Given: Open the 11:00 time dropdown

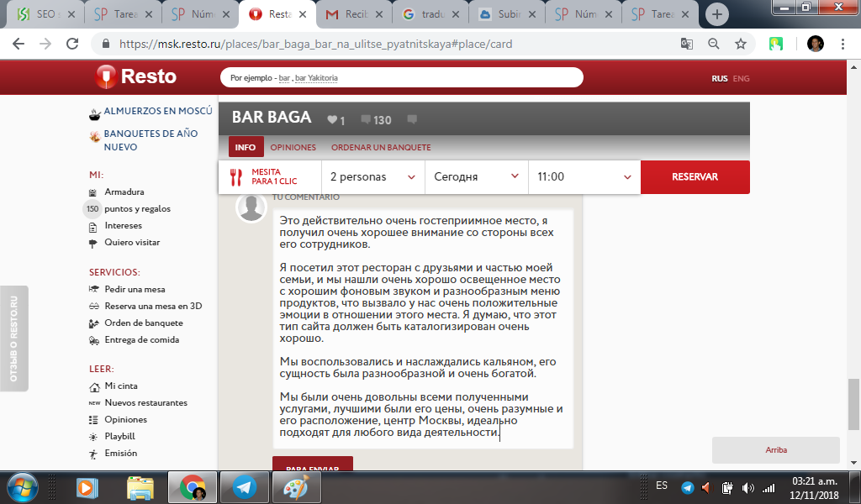Looking at the screenshot, I should tap(584, 176).
